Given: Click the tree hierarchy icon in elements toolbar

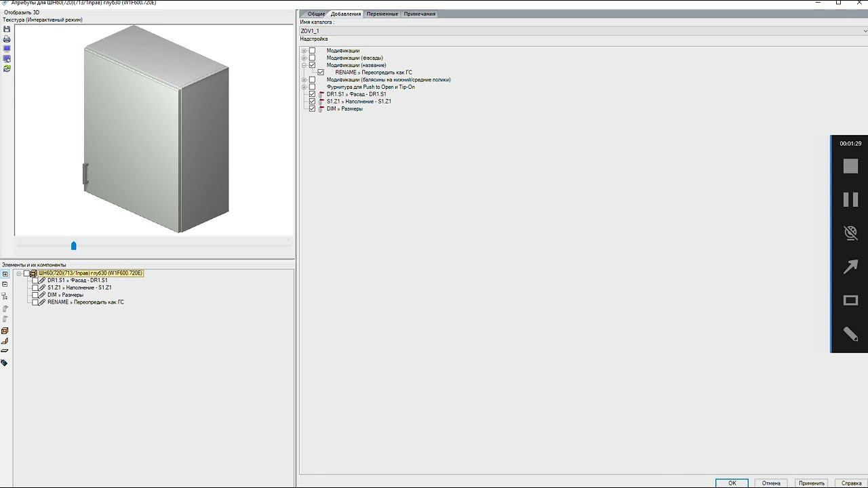Looking at the screenshot, I should tap(5, 296).
